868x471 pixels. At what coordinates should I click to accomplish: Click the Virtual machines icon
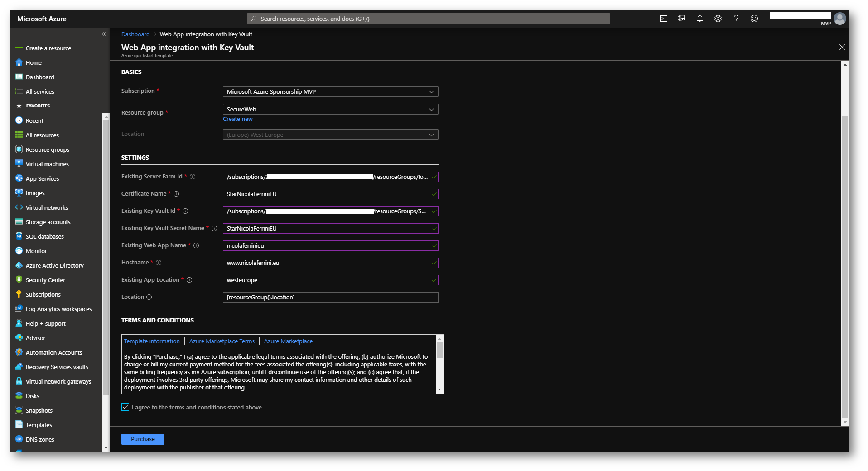(x=19, y=164)
